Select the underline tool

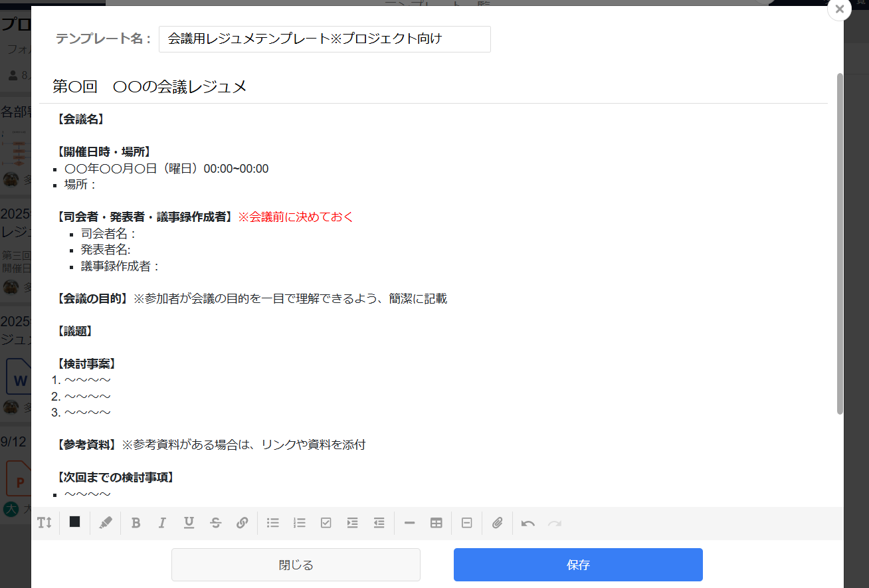pyautogui.click(x=189, y=523)
